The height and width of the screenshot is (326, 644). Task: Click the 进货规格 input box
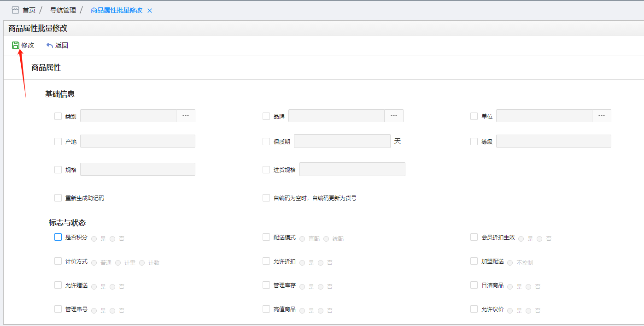click(x=352, y=169)
